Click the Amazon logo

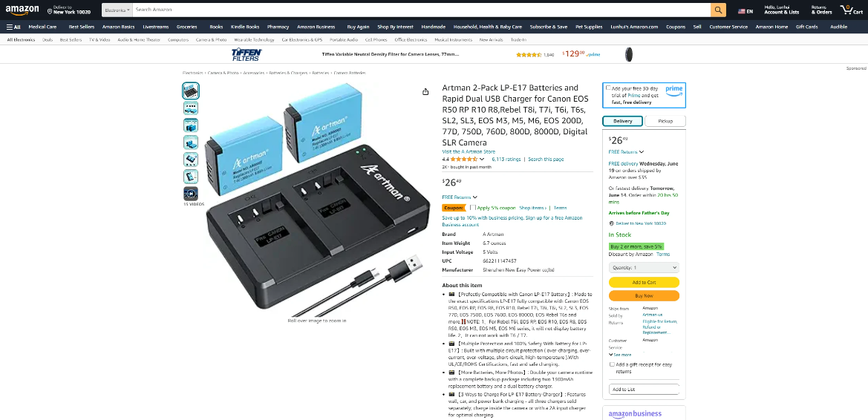[x=22, y=10]
